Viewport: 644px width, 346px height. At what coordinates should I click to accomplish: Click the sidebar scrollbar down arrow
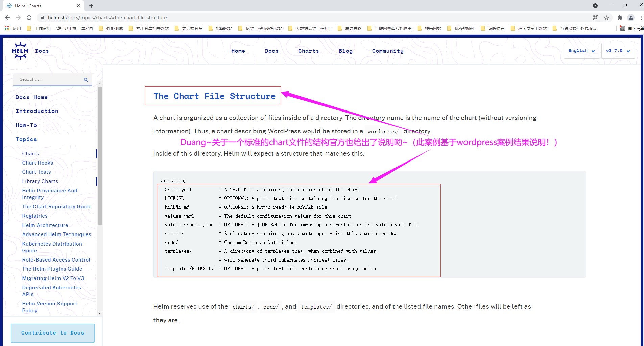point(100,313)
